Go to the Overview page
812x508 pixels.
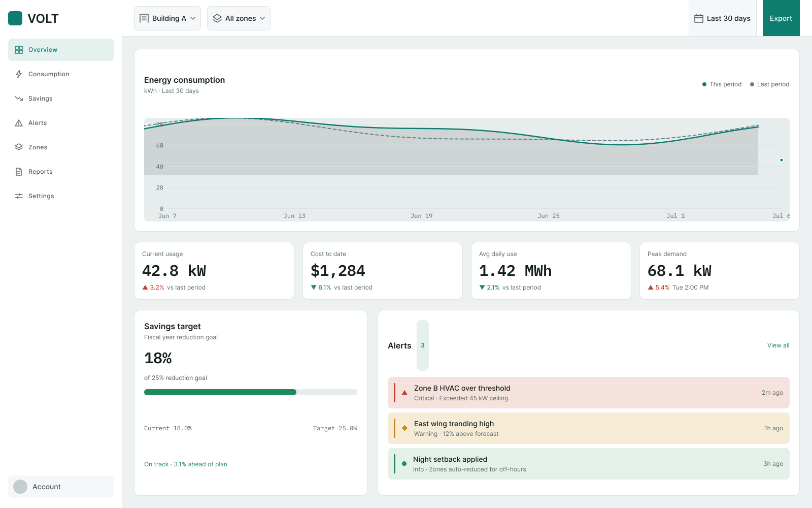click(x=61, y=50)
